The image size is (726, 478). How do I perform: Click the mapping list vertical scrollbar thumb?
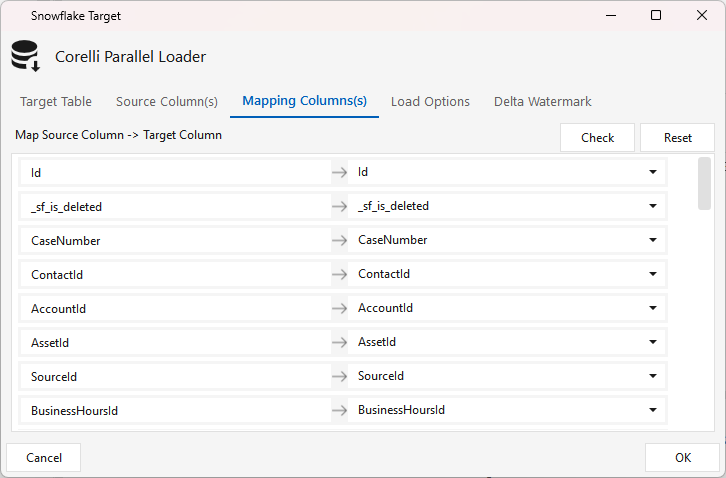[704, 183]
